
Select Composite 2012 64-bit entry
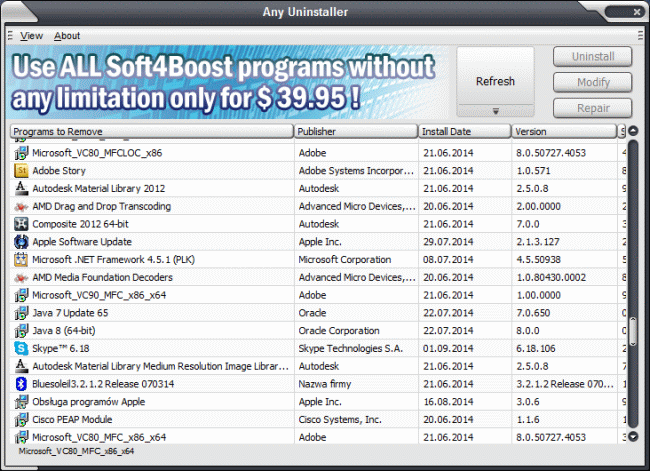click(x=318, y=224)
